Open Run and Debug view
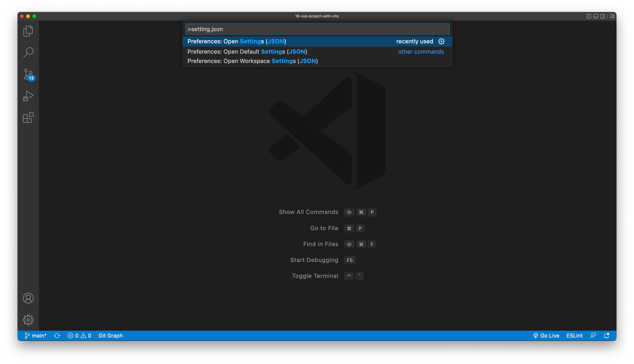Image resolution: width=634 pixels, height=364 pixels. (28, 96)
